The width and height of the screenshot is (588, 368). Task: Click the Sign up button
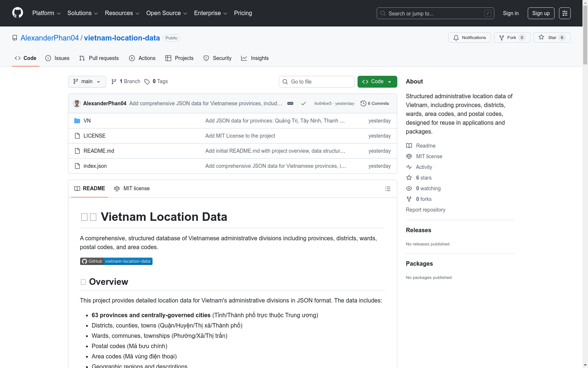pos(541,13)
